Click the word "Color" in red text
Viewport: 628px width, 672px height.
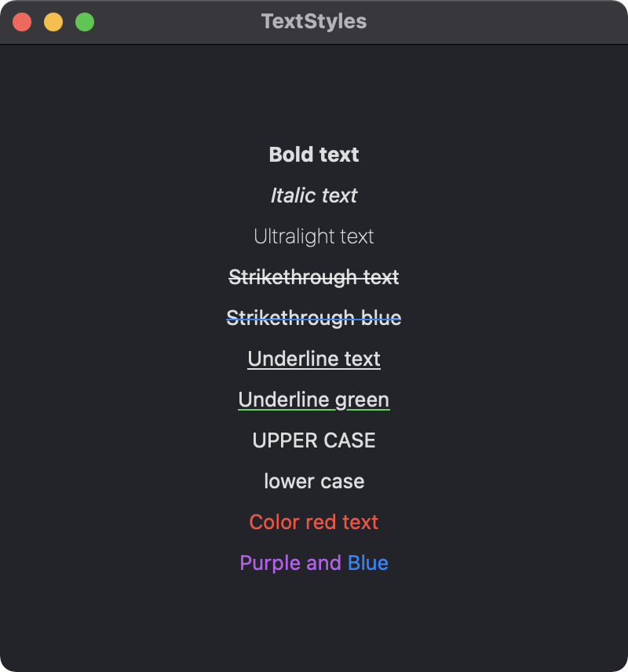click(x=272, y=522)
